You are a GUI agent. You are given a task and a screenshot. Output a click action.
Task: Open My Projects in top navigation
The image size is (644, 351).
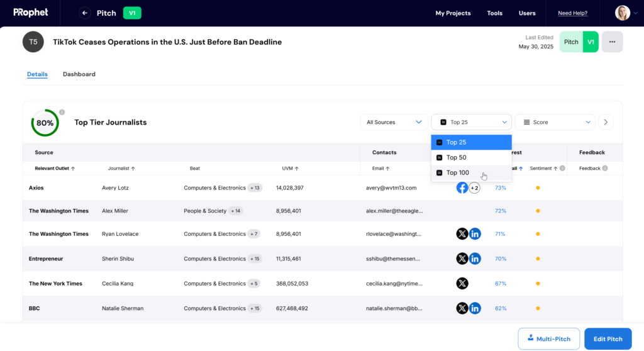click(453, 13)
